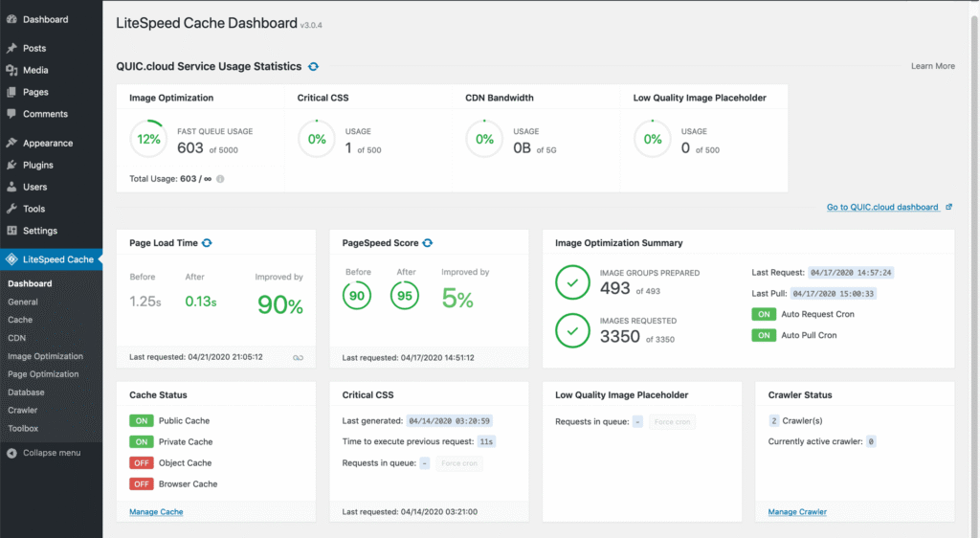Open the LiteSpeed Cache menu
The image size is (980, 538).
coord(52,258)
